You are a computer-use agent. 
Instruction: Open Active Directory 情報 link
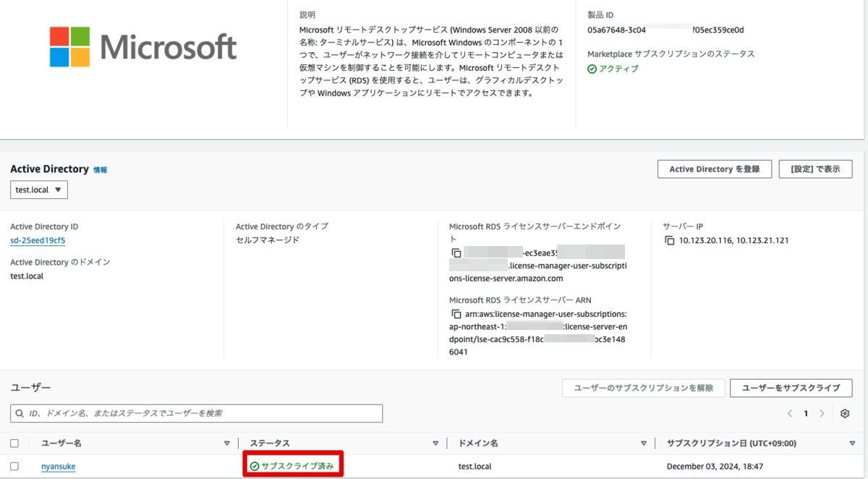coord(101,170)
